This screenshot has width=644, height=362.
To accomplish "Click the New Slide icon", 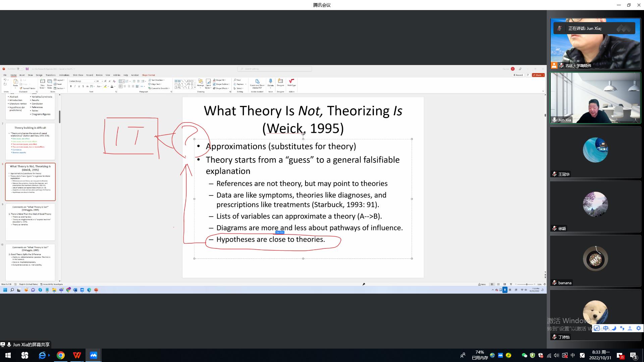I will [x=43, y=81].
